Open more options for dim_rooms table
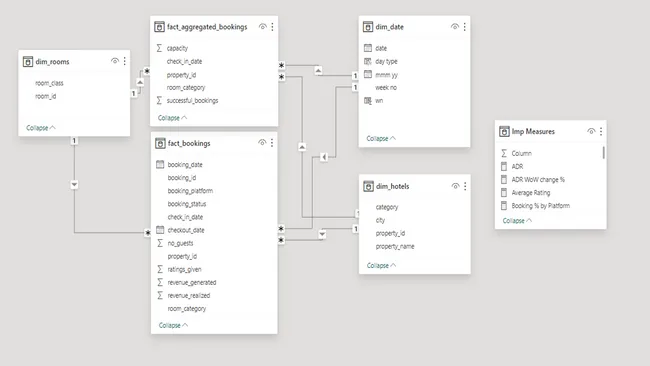Viewport: 650px width, 366px height. [125, 61]
